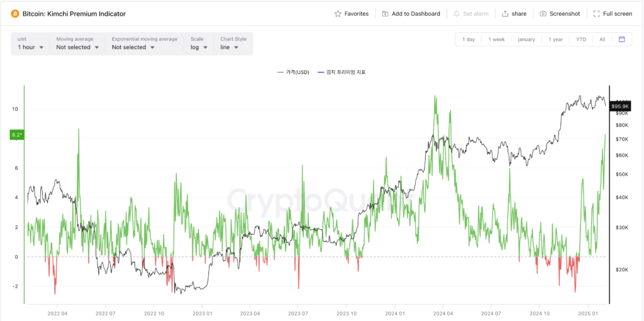Screen dimensions: 644x321
Task: Click the Full screen expand icon
Action: [596, 14]
